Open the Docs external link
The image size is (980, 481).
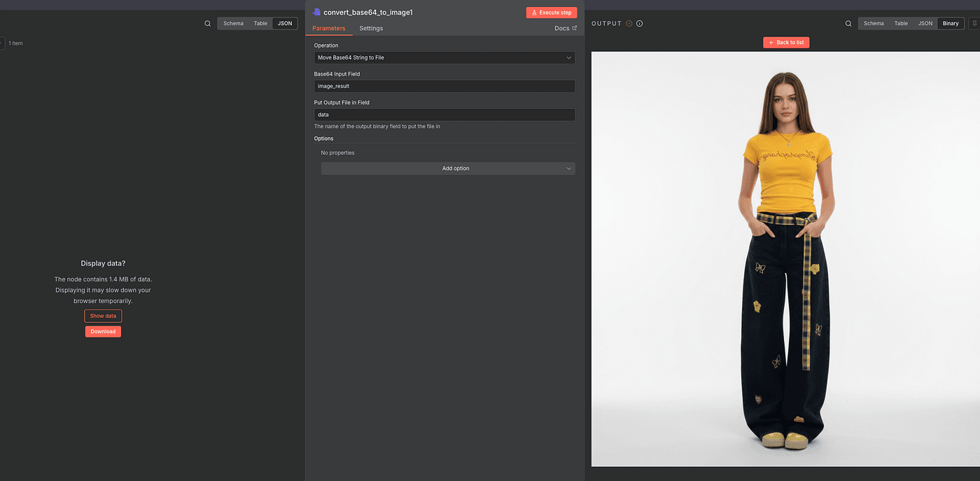pyautogui.click(x=565, y=28)
